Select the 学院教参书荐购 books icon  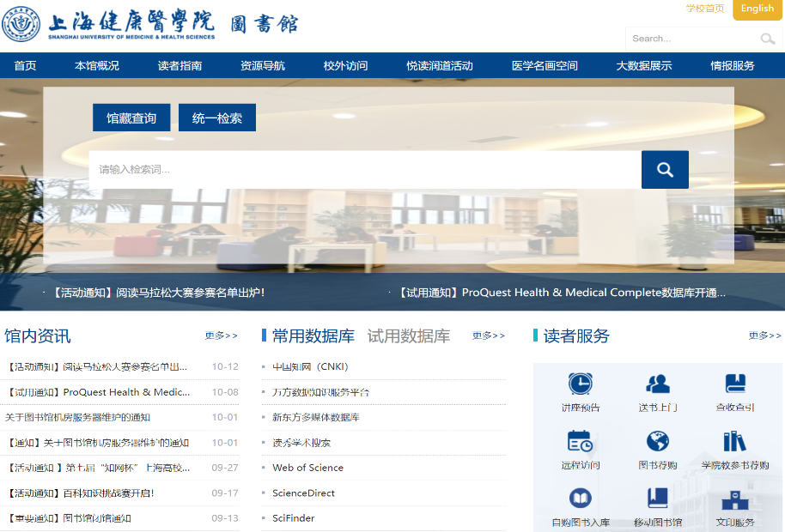[735, 442]
